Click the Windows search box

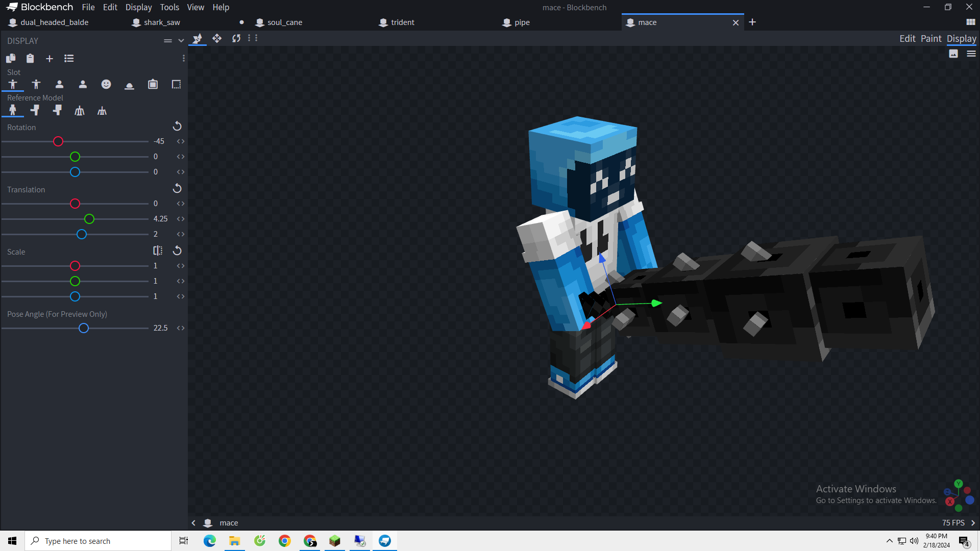(98, 541)
